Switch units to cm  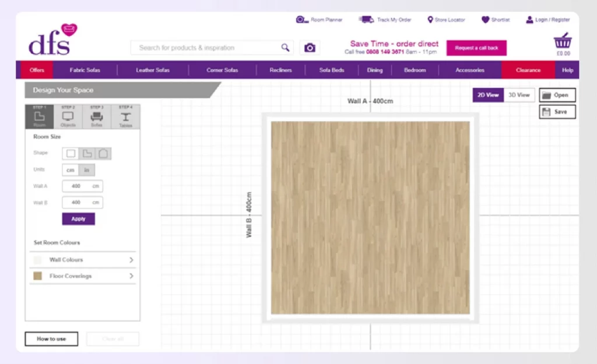pyautogui.click(x=71, y=170)
